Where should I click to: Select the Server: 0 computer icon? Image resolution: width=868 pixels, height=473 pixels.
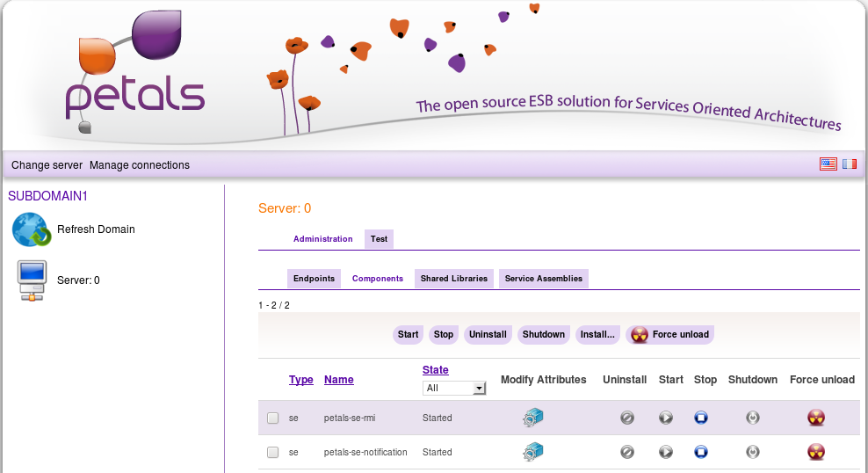[32, 280]
